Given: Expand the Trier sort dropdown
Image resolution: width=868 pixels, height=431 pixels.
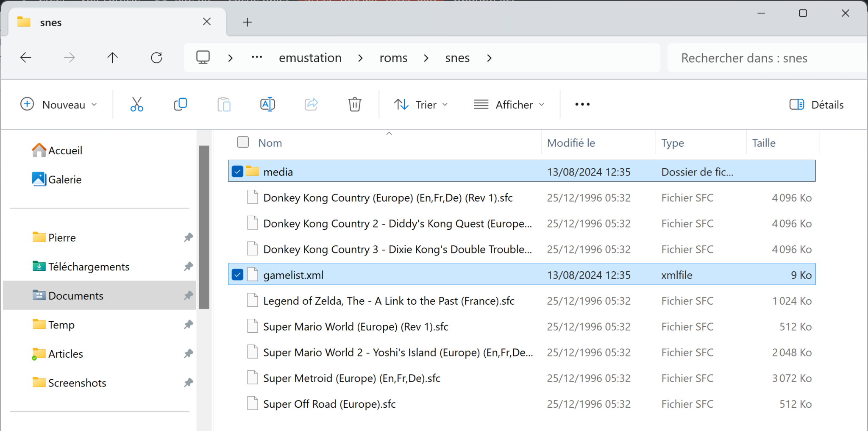Looking at the screenshot, I should point(421,104).
